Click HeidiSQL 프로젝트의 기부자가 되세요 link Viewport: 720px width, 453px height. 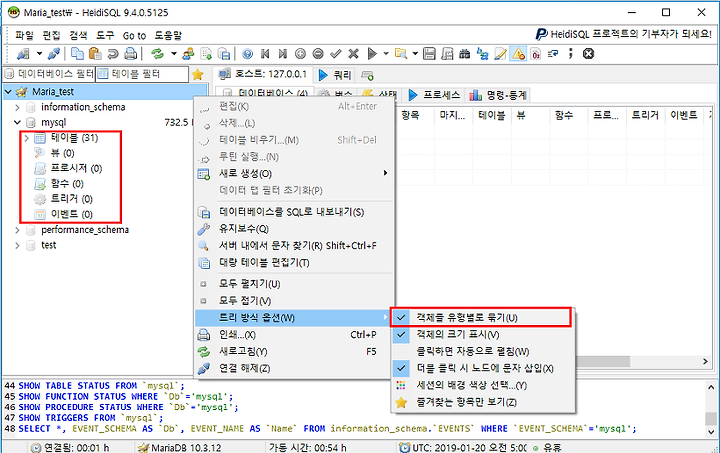point(631,34)
